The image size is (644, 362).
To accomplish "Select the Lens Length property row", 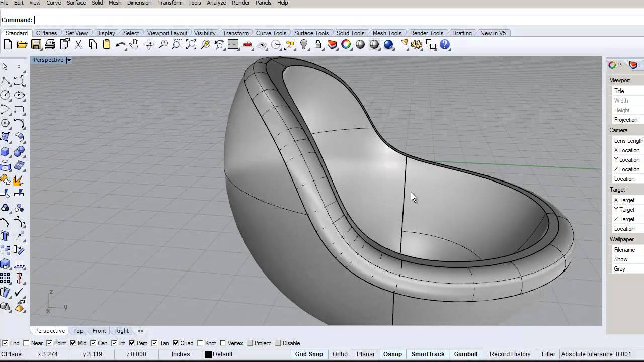I will point(627,141).
